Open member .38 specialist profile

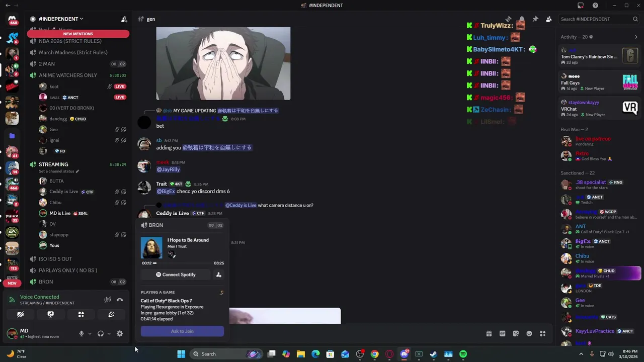[599, 185]
